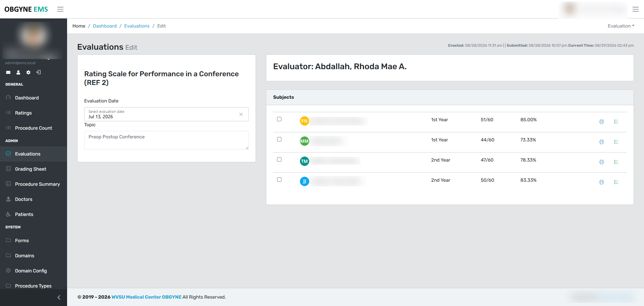
Task: Click the blurred user avatar in the sidebar
Action: pyautogui.click(x=33, y=36)
